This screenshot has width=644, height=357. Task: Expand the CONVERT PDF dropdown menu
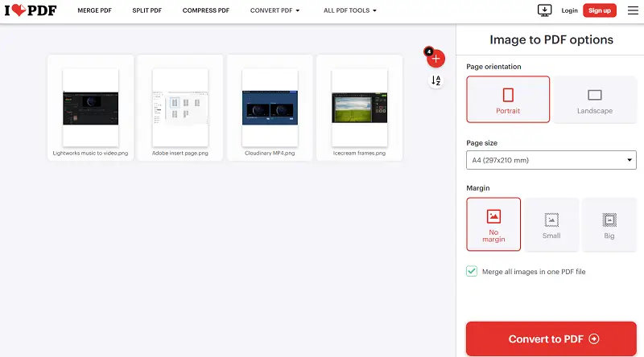click(x=275, y=10)
